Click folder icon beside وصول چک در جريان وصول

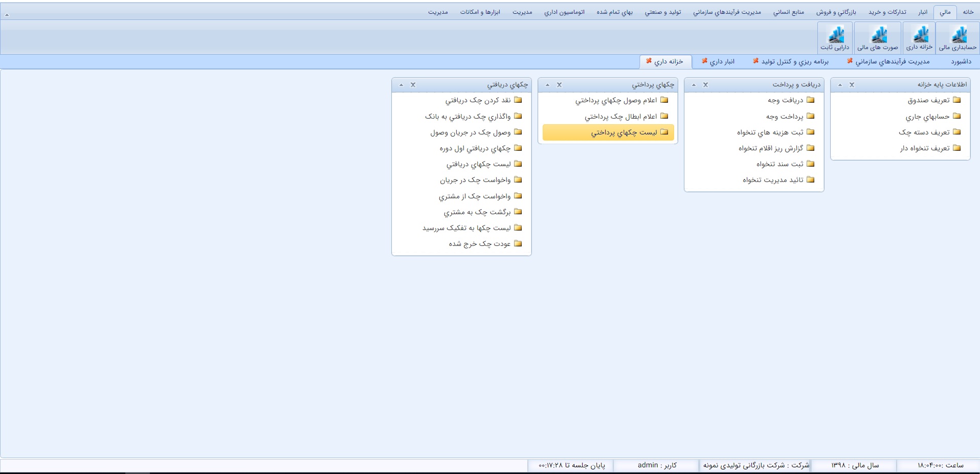[518, 132]
